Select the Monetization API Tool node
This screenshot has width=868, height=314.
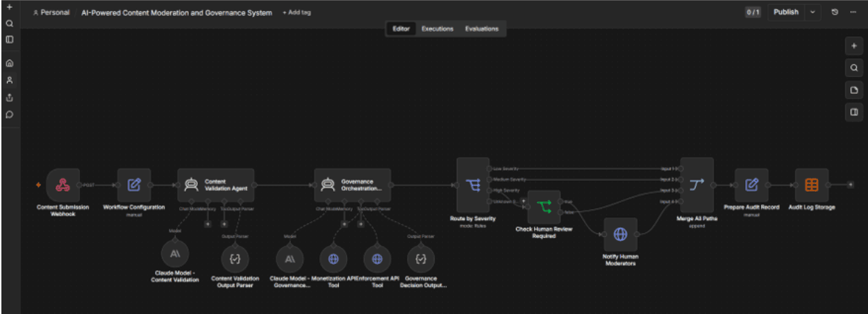point(333,258)
